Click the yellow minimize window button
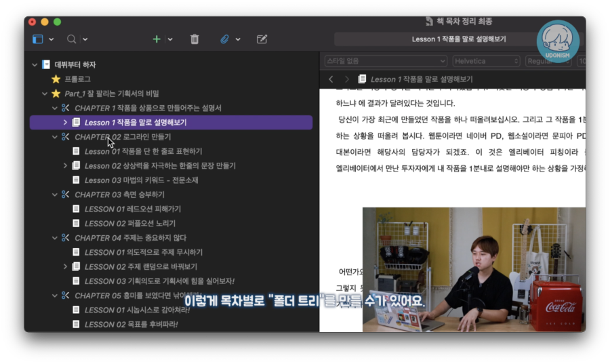The width and height of the screenshot is (610, 364). pos(45,22)
